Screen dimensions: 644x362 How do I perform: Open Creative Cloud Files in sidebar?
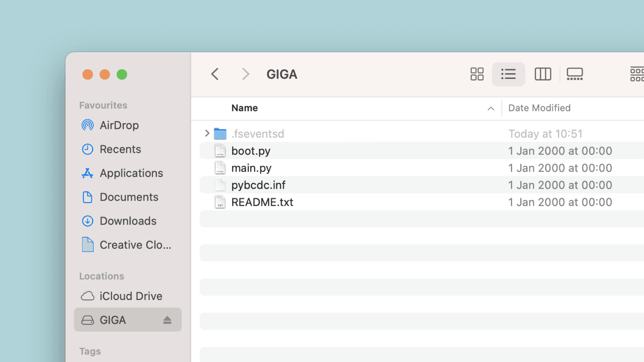135,245
